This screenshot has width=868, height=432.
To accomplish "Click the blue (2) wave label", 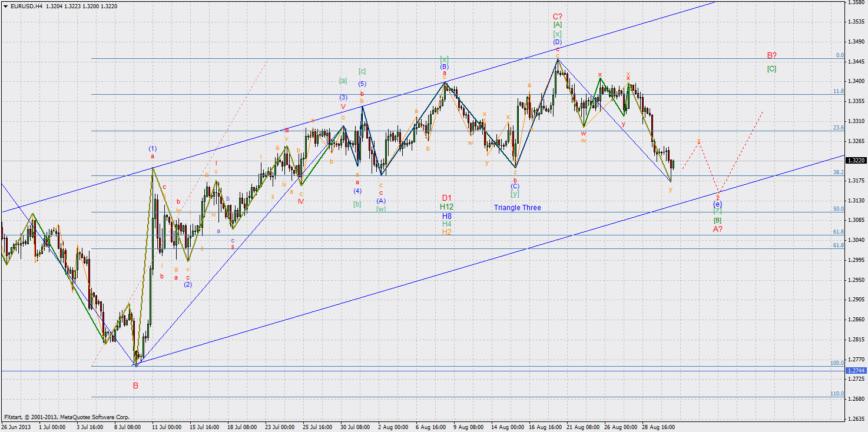I will pyautogui.click(x=187, y=284).
